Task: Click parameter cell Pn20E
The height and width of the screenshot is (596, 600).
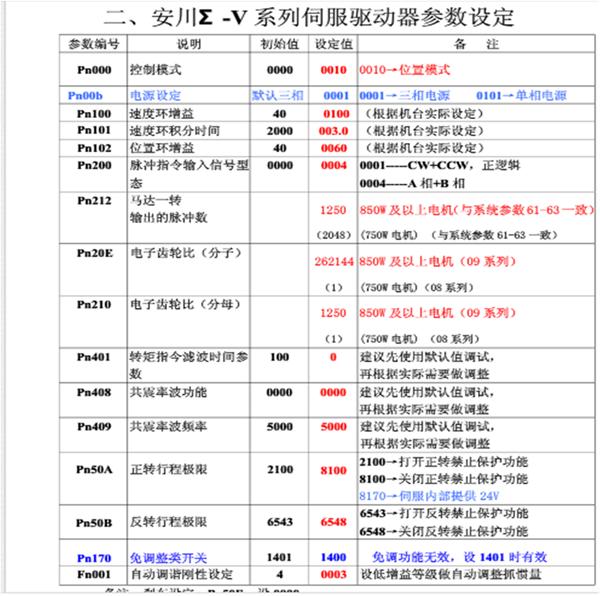Action: (x=95, y=253)
